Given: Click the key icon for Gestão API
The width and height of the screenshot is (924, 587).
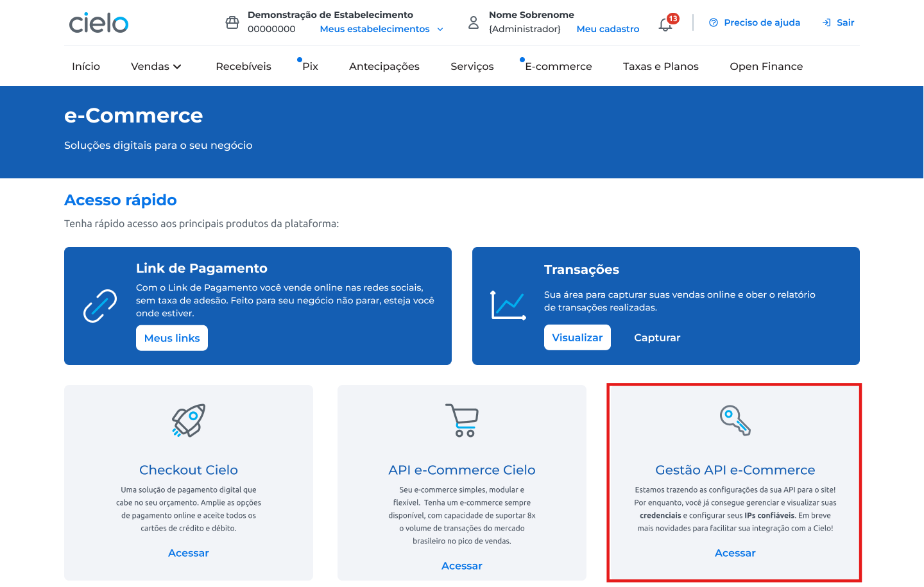Looking at the screenshot, I should tap(735, 420).
